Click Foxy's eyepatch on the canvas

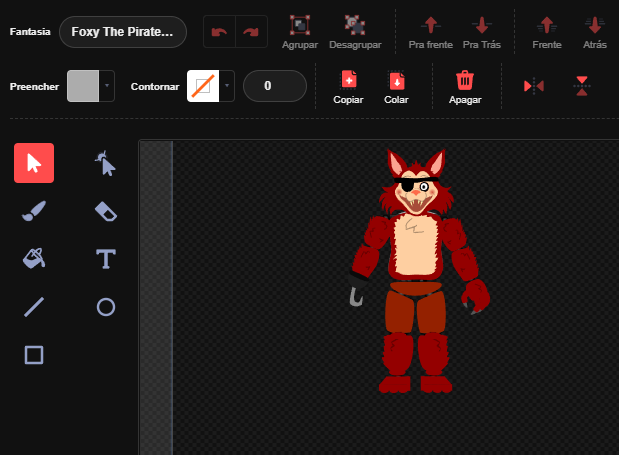(407, 185)
